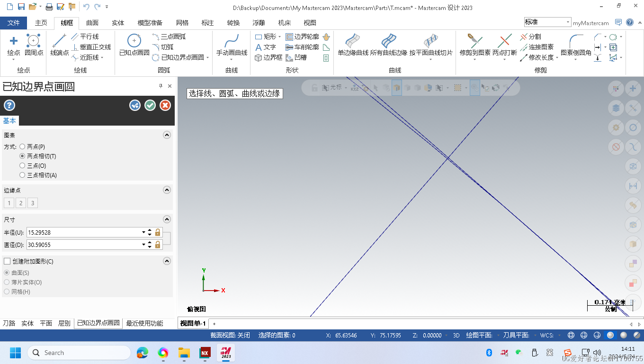Click the blue help icon in panel
This screenshot has width=644, height=364.
point(9,105)
